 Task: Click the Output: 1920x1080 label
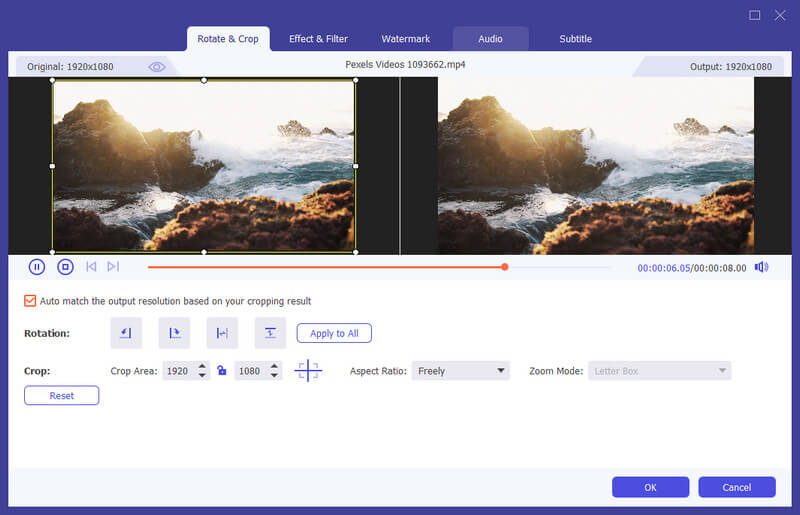coord(731,67)
